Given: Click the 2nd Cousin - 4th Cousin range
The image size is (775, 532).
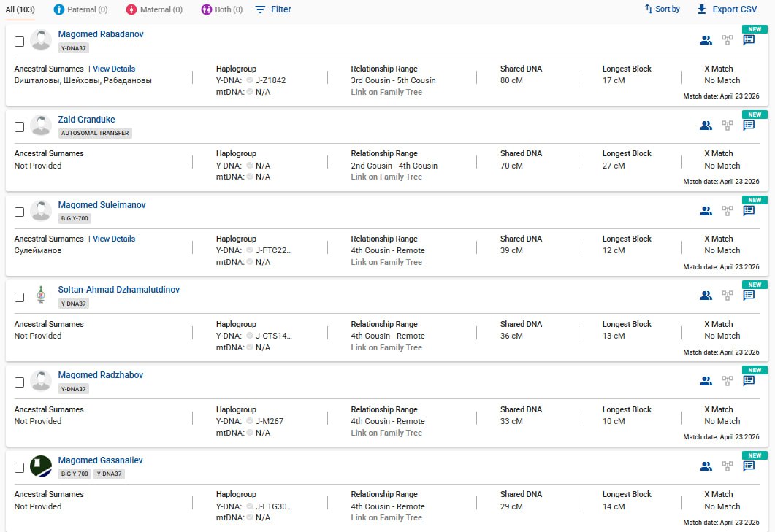Looking at the screenshot, I should [x=394, y=166].
